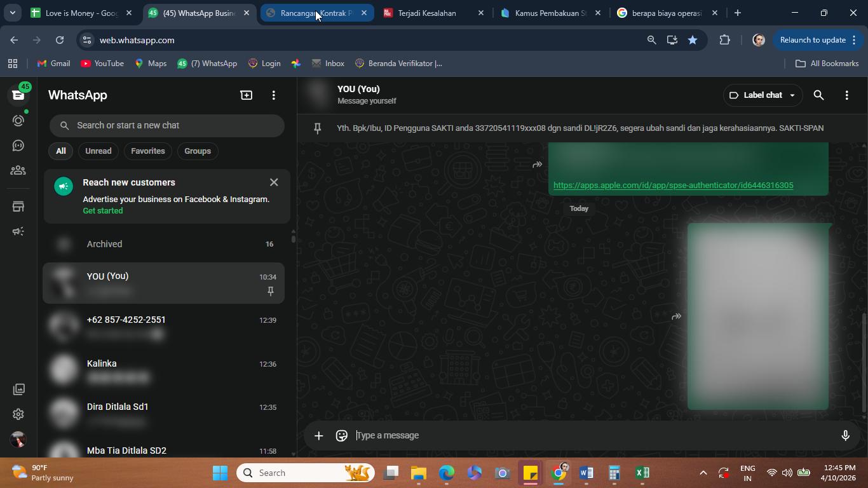The image size is (868, 488).
Task: Select the Favorites chat filter
Action: point(148,151)
